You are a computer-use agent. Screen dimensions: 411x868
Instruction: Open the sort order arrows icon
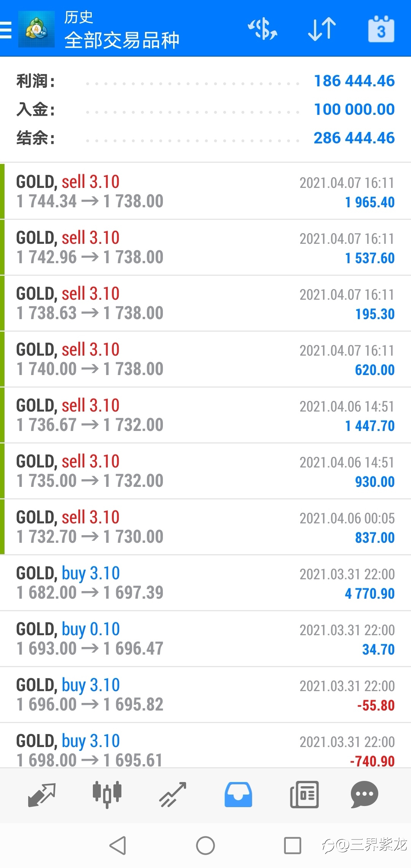point(322,29)
